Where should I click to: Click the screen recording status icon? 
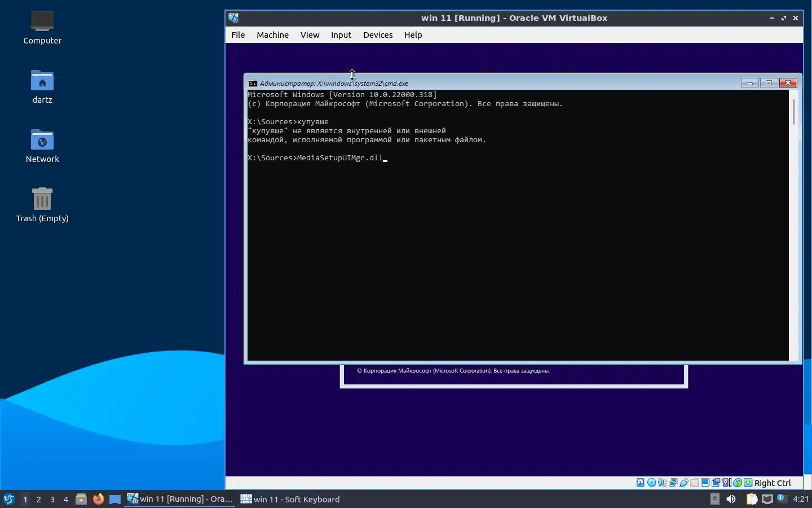pyautogui.click(x=716, y=483)
